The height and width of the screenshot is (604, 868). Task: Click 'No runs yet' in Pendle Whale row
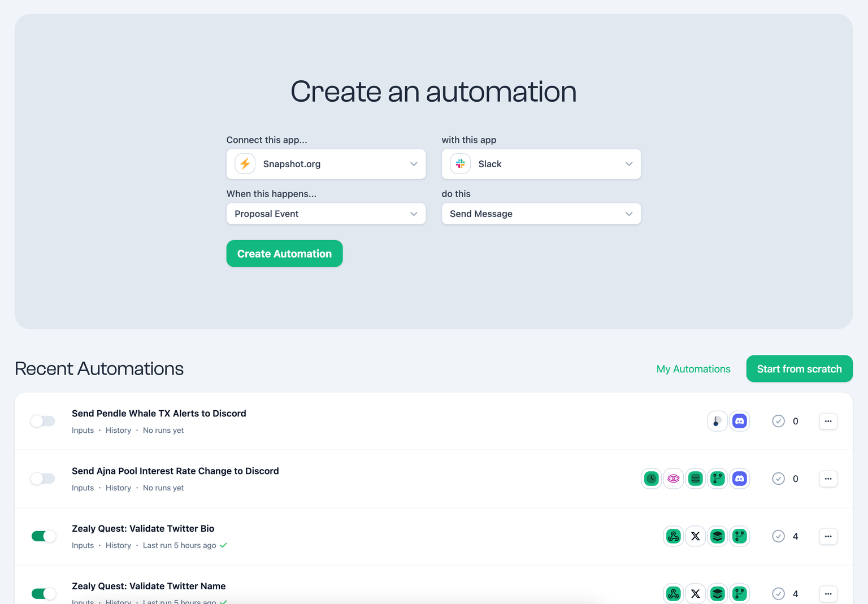tap(163, 431)
